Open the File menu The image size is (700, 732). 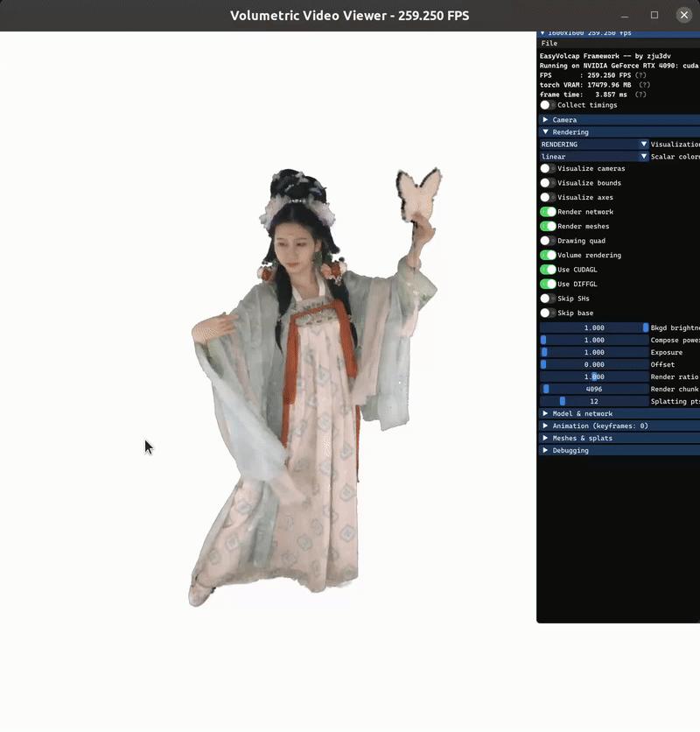[549, 44]
